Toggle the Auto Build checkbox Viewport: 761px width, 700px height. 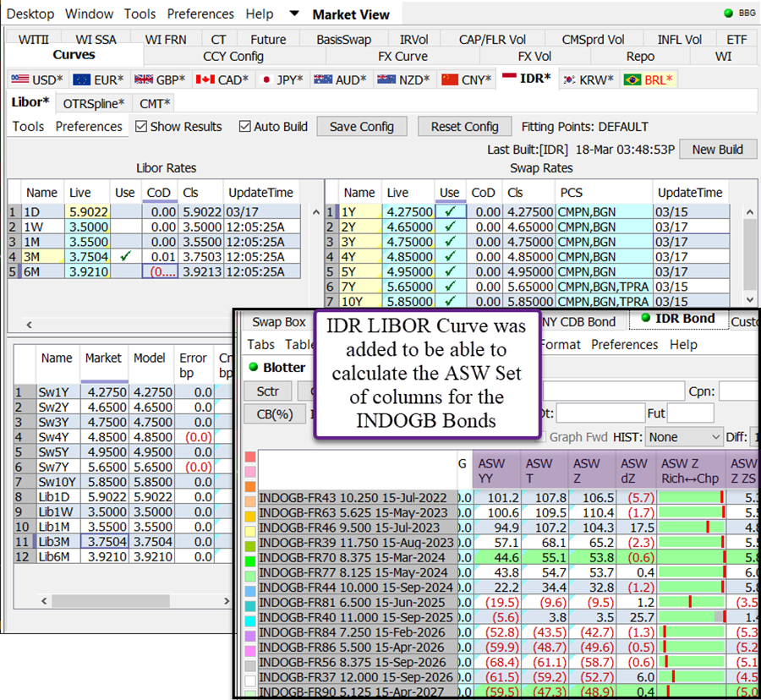[x=244, y=127]
